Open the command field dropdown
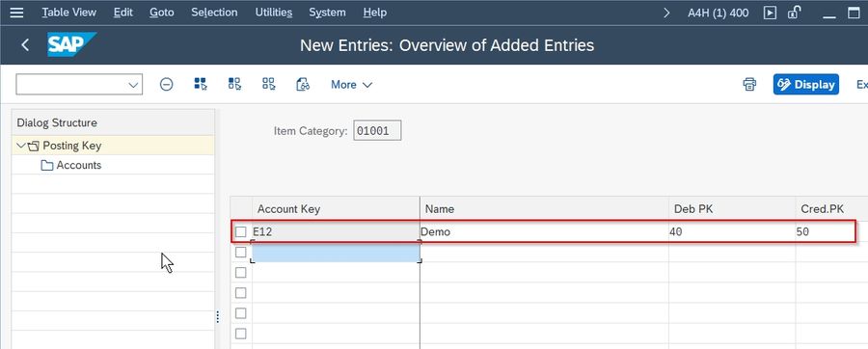The height and width of the screenshot is (349, 868). [x=133, y=85]
